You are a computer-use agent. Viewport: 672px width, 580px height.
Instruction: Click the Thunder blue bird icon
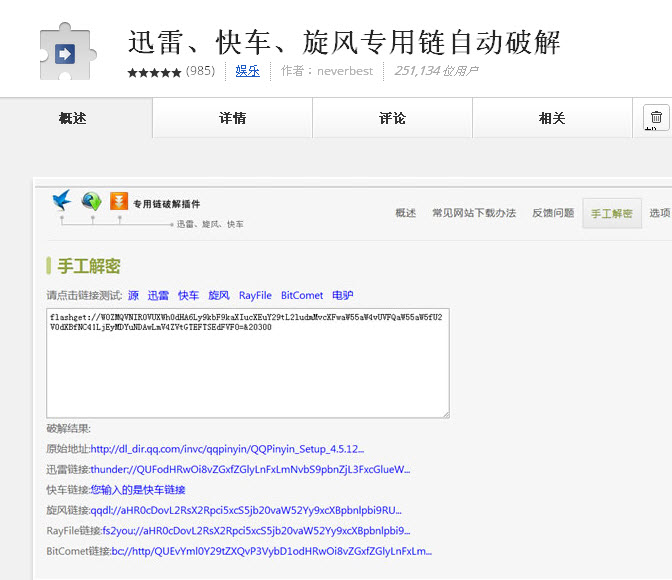[x=62, y=200]
